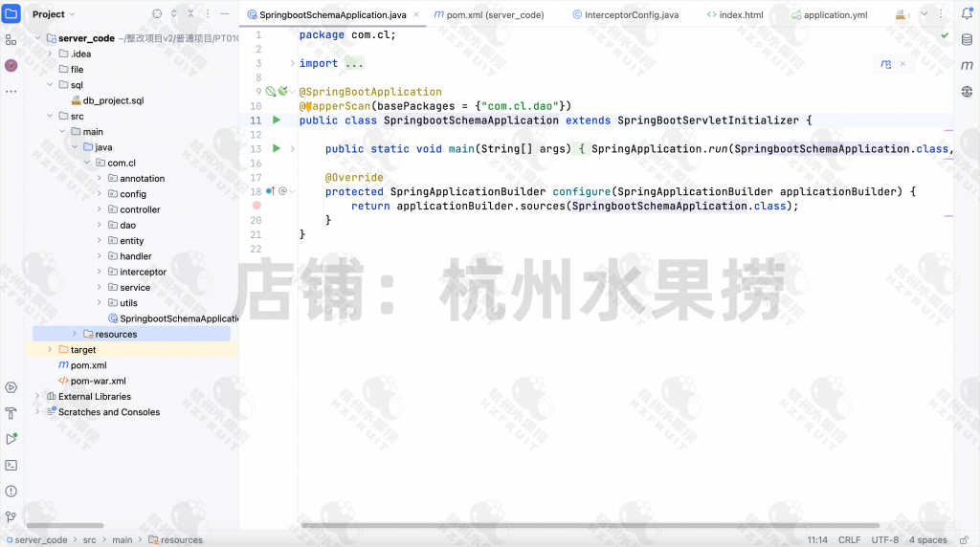Switch to the pom.xml (server_code) tab
Viewport: 980px width, 547px height.
pos(489,15)
